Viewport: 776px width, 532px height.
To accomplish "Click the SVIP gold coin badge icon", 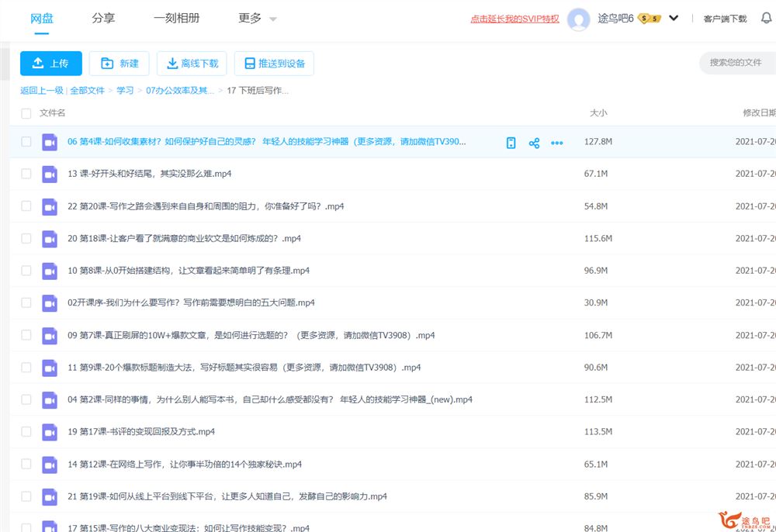I will 649,19.
